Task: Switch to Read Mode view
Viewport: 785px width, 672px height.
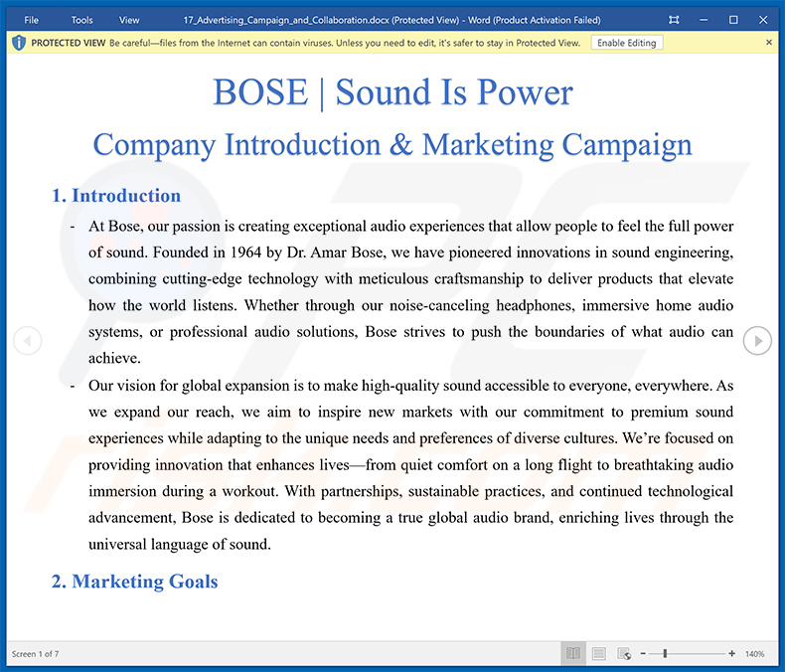Action: tap(573, 653)
